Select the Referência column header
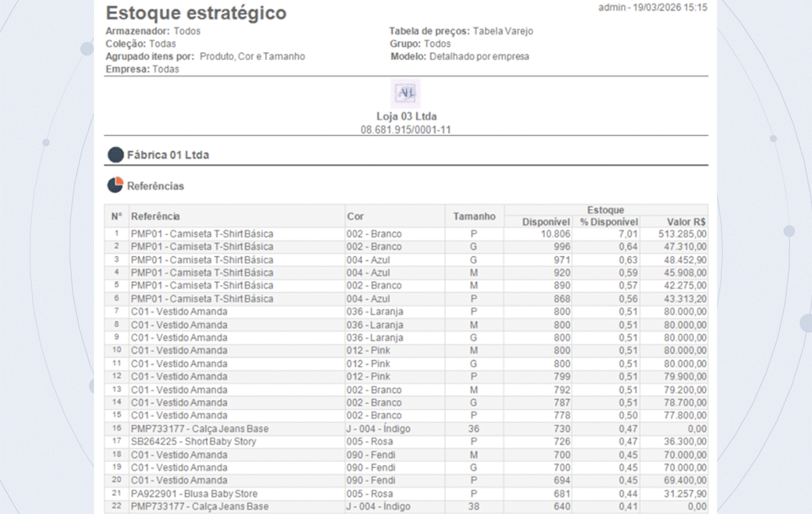The height and width of the screenshot is (514, 812). pyautogui.click(x=155, y=216)
